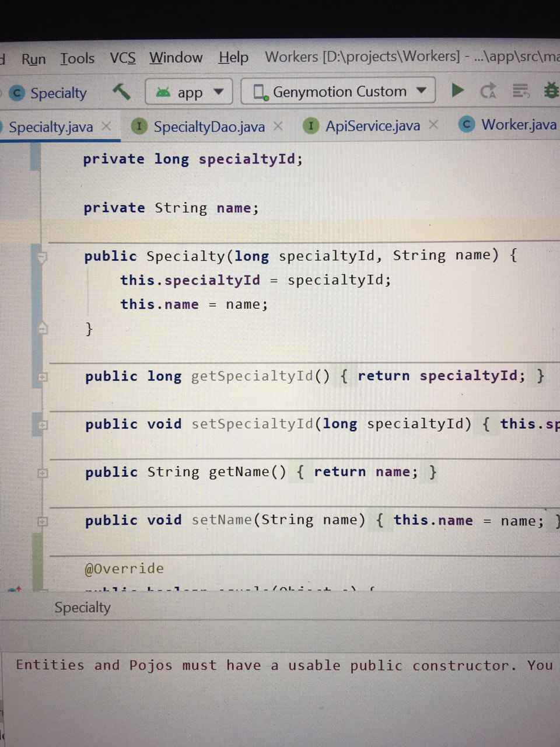Click the override gutter icon beside equals
Viewport: 560px width, 747px height.
15,588
